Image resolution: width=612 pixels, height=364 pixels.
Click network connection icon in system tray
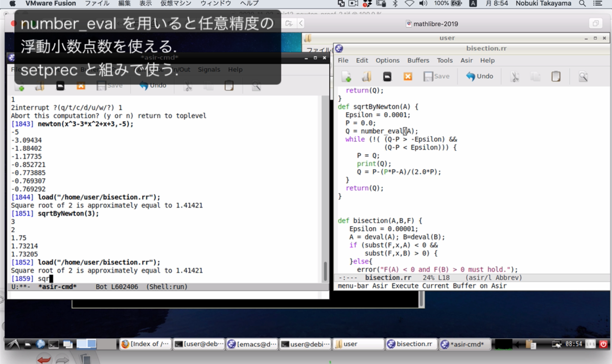[557, 344]
